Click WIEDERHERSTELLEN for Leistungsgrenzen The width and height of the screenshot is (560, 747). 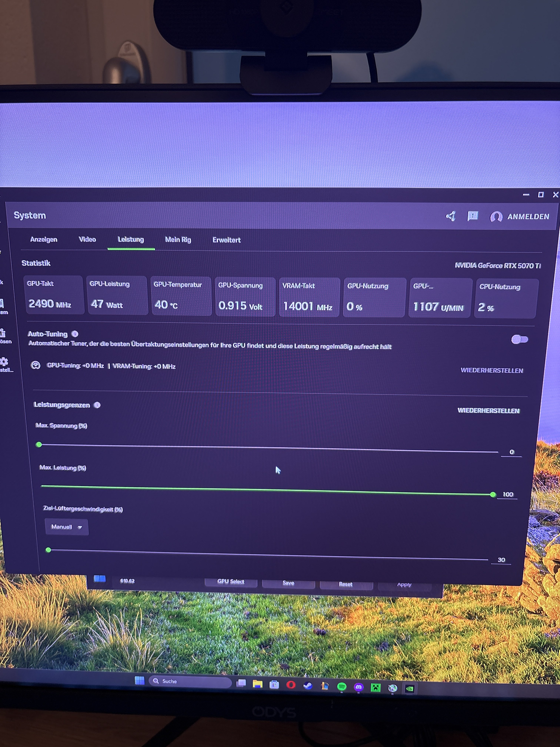tap(489, 411)
